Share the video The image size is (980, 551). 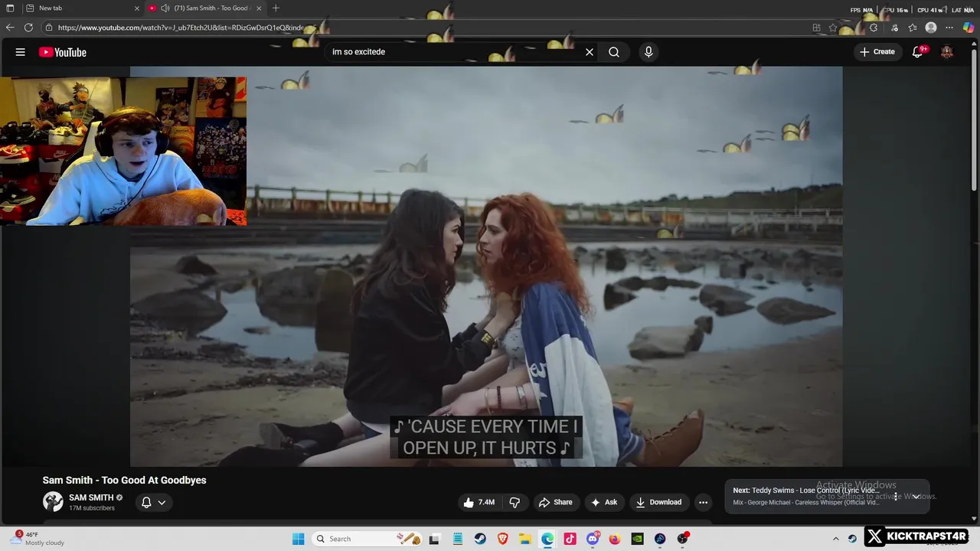(556, 502)
